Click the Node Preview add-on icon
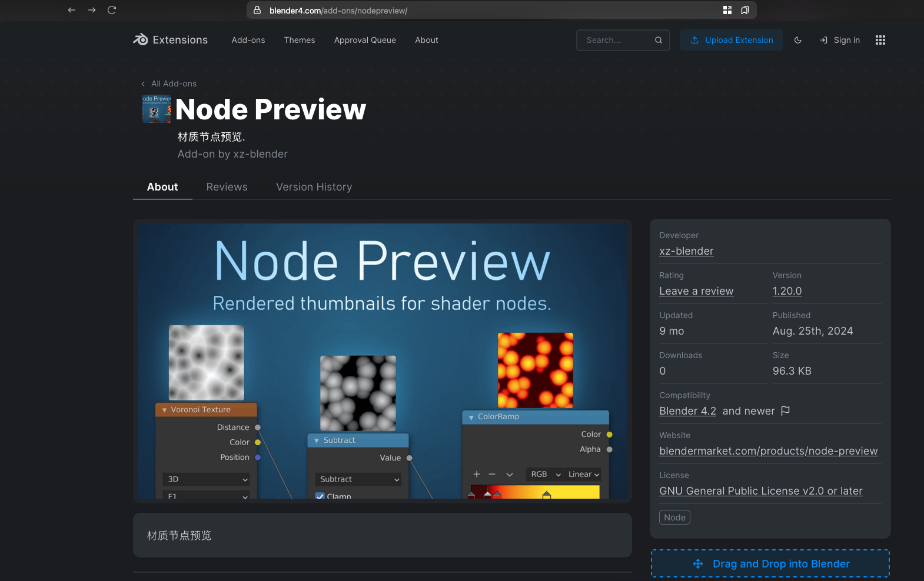Image resolution: width=924 pixels, height=581 pixels. pos(157,109)
